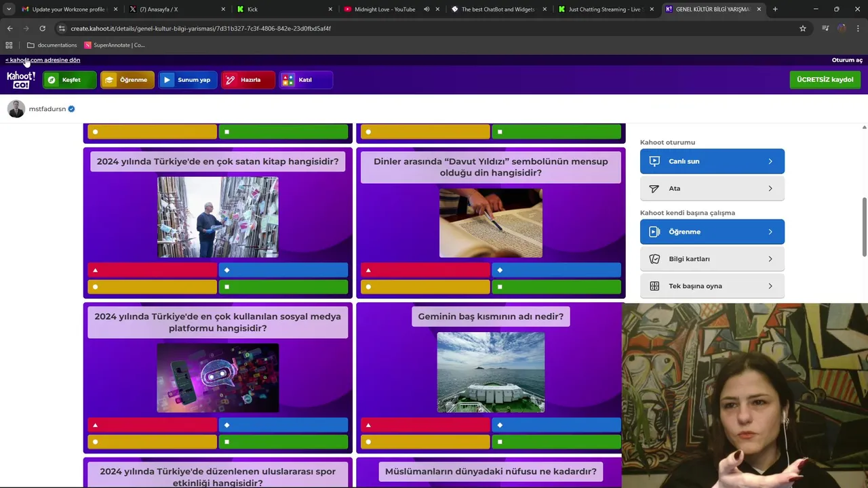Click the Oturum aç link
Viewport: 868px width, 488px height.
click(847, 60)
